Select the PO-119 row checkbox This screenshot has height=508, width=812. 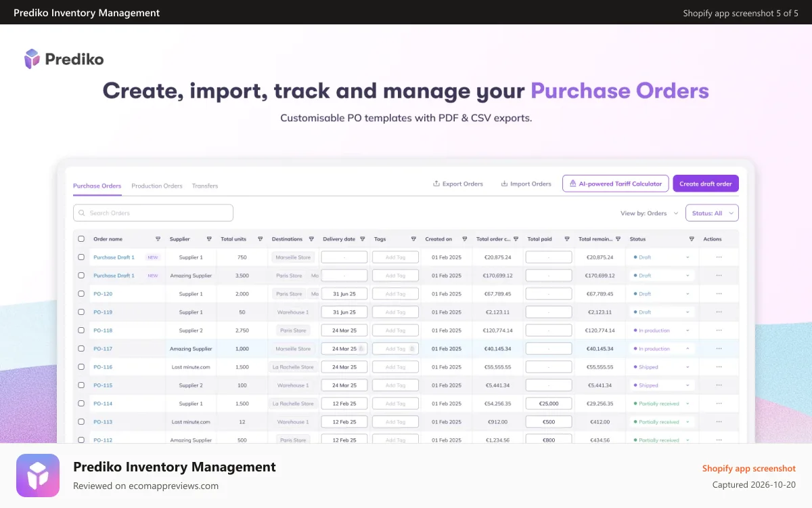coord(81,312)
